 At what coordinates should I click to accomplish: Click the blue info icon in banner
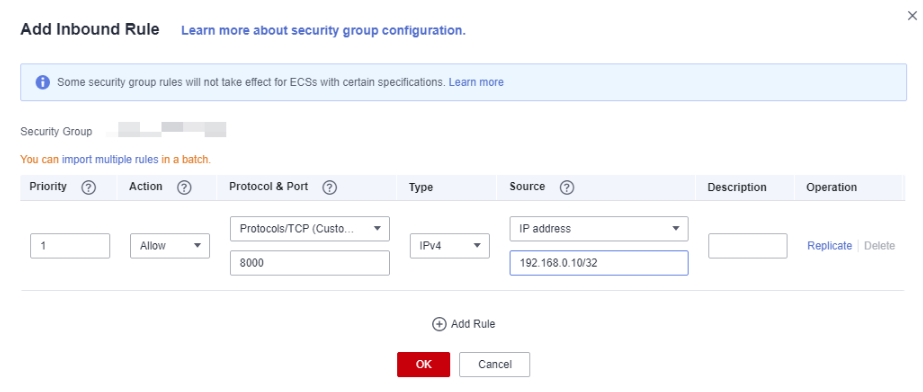tap(42, 82)
